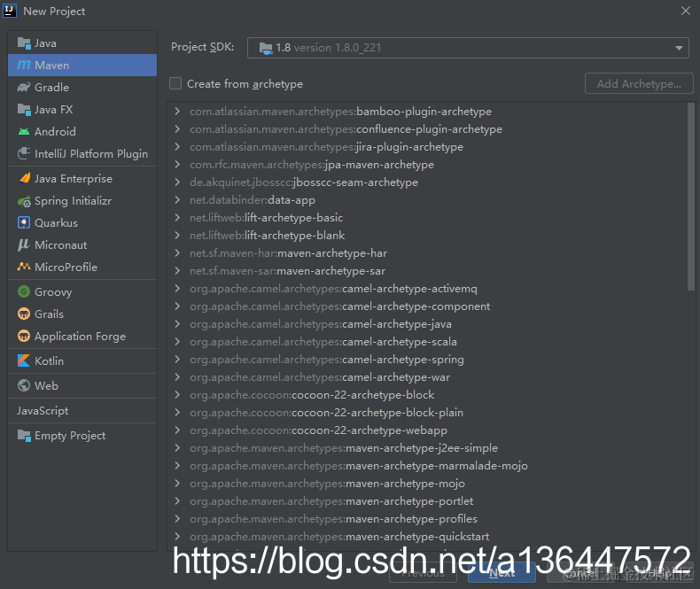Choose the JavaScript project category
Screen dimensions: 700x589
(x=82, y=410)
